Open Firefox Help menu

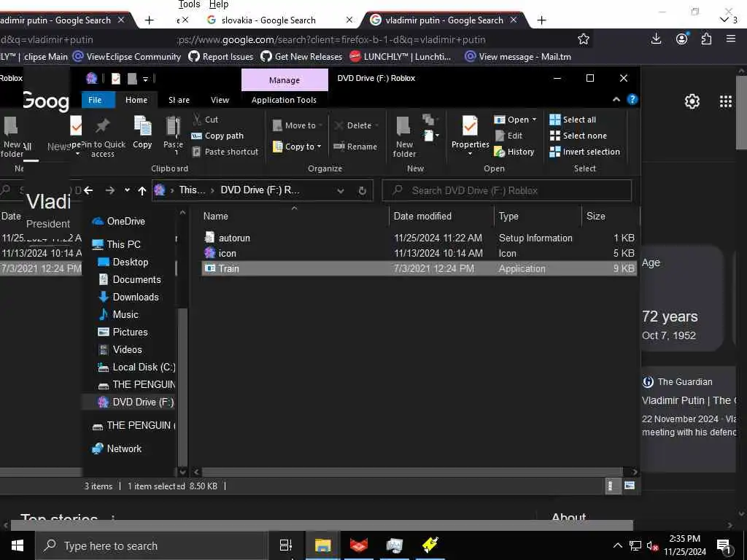click(219, 4)
